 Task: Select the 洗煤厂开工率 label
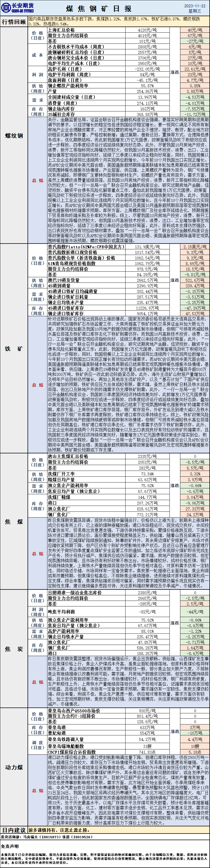pyautogui.click(x=61, y=474)
